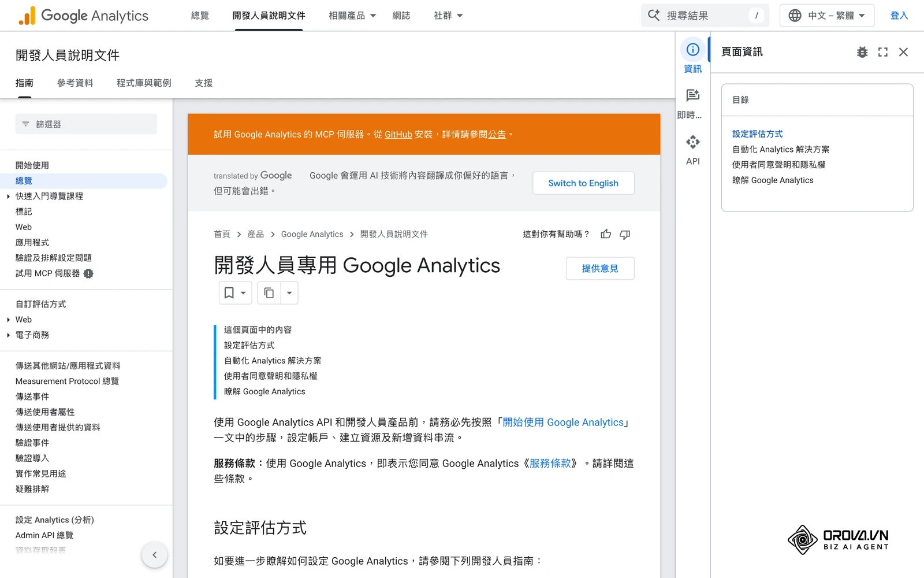Click the 篩選器 filter input

coord(86,124)
